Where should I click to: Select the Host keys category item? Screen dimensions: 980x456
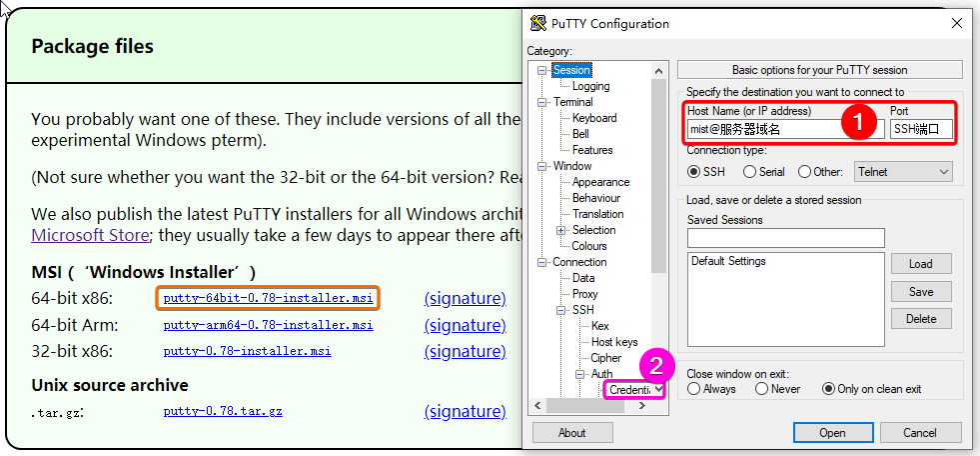(x=613, y=342)
